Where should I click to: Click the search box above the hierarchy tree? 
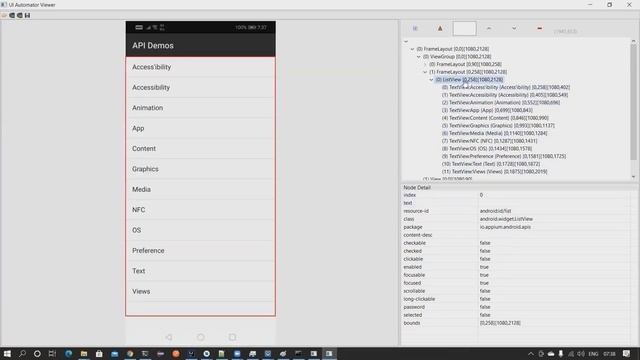[464, 29]
